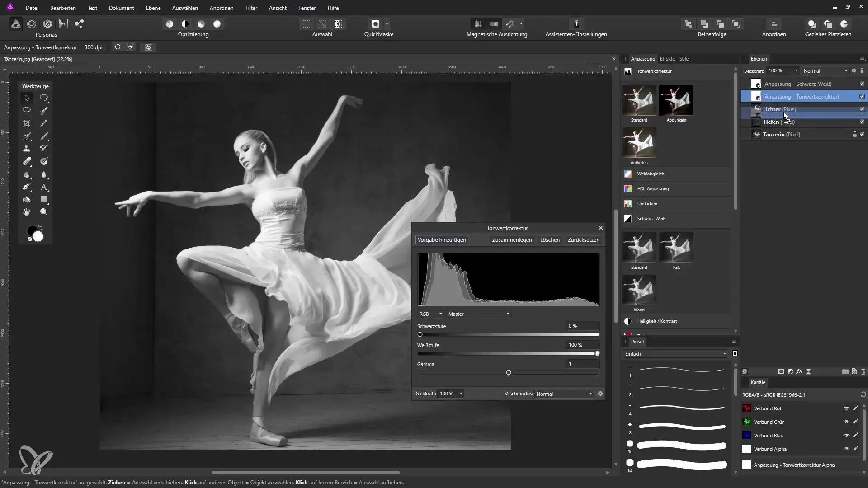Open the Datei menu
Image resolution: width=868 pixels, height=488 pixels.
(x=32, y=8)
